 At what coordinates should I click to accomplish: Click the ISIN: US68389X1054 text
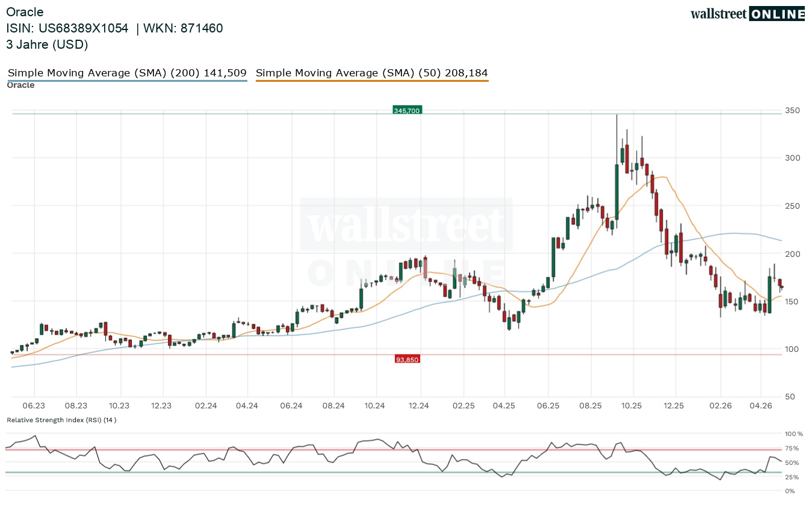67,28
